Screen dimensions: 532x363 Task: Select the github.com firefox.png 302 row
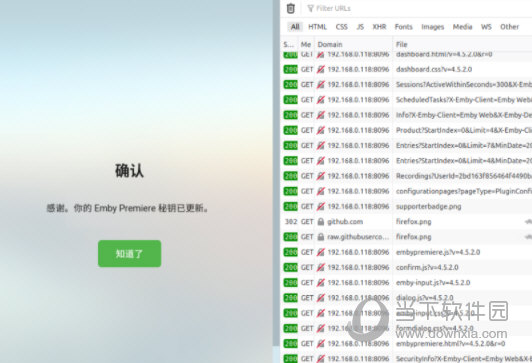coord(406,222)
